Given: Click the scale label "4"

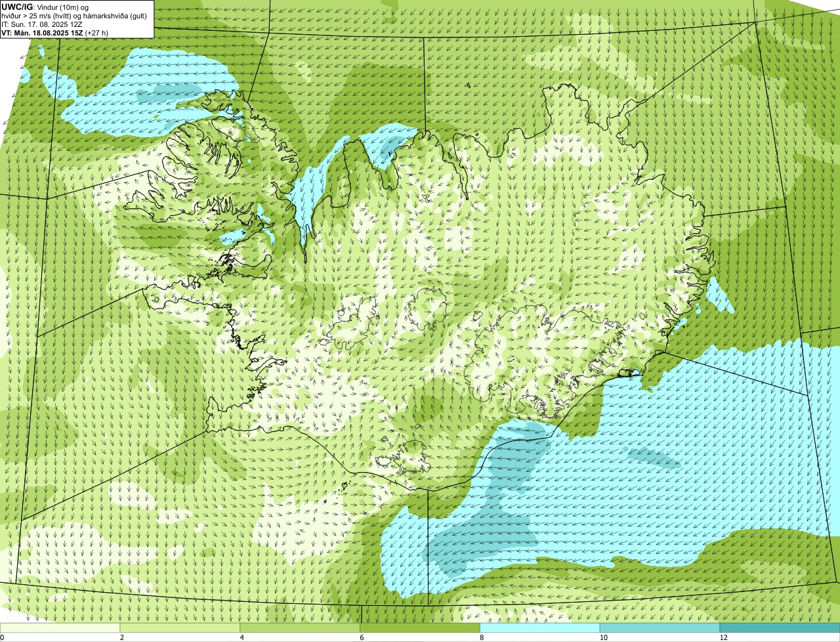Looking at the screenshot, I should click(242, 637).
